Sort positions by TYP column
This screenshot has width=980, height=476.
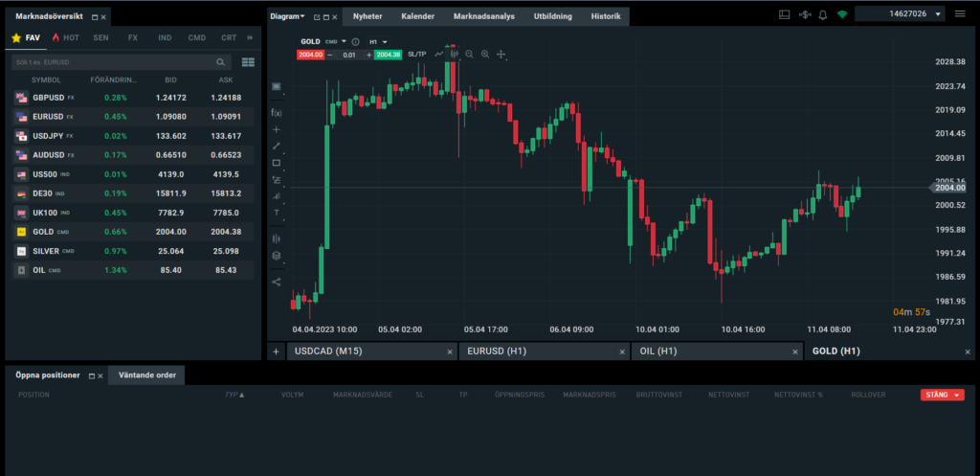coord(234,395)
